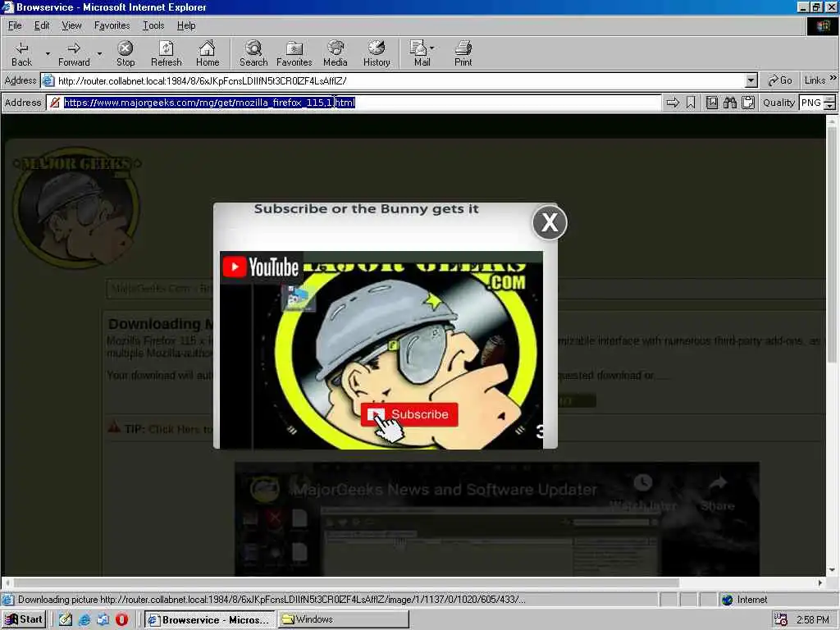Show browsing History

[x=377, y=53]
